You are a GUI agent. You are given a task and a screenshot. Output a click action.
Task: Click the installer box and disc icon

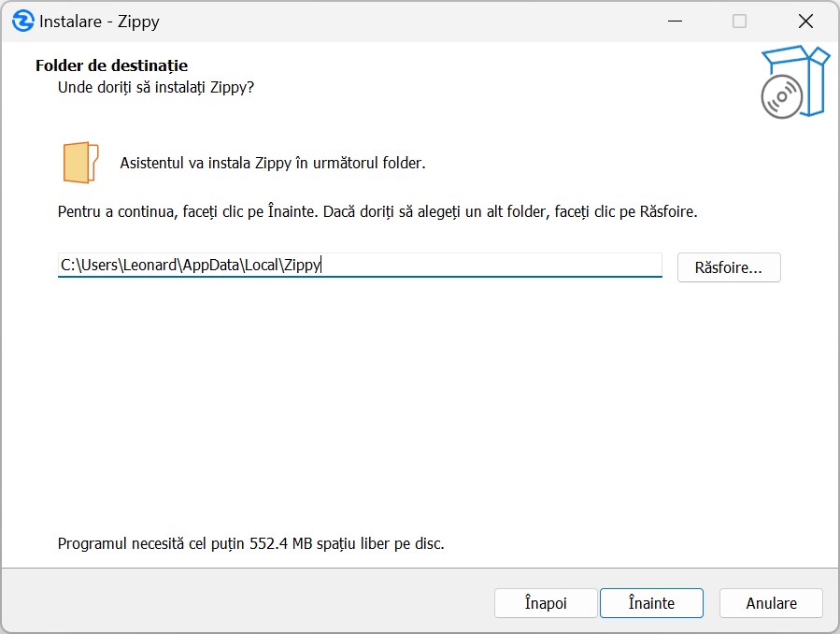[x=793, y=82]
